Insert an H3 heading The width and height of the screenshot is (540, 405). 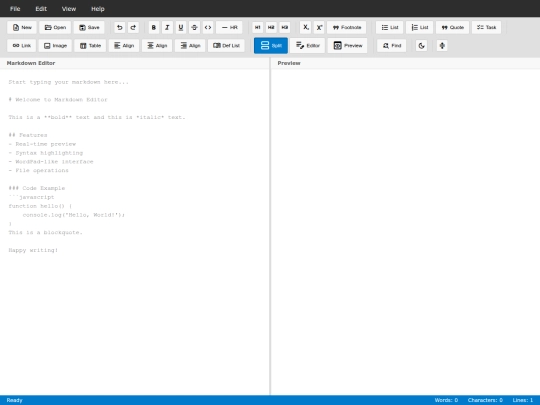point(284,28)
